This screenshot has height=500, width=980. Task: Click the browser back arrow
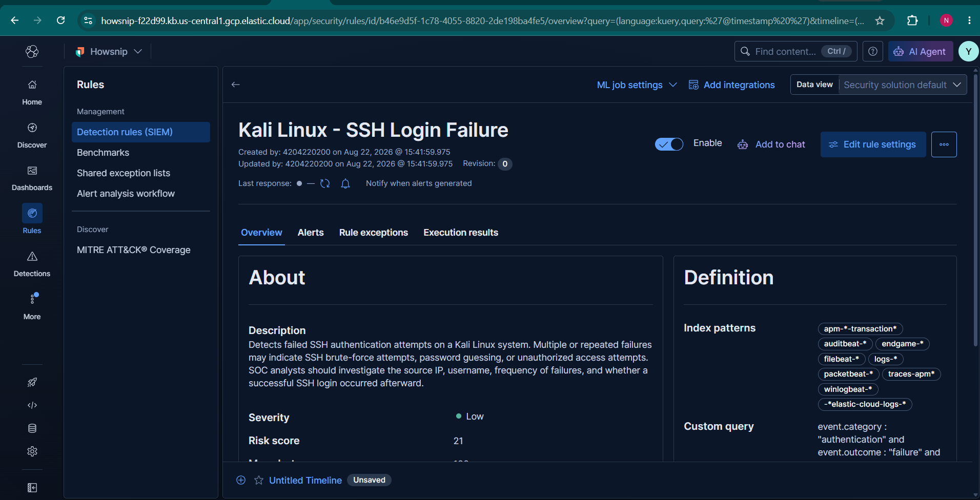coord(15,20)
